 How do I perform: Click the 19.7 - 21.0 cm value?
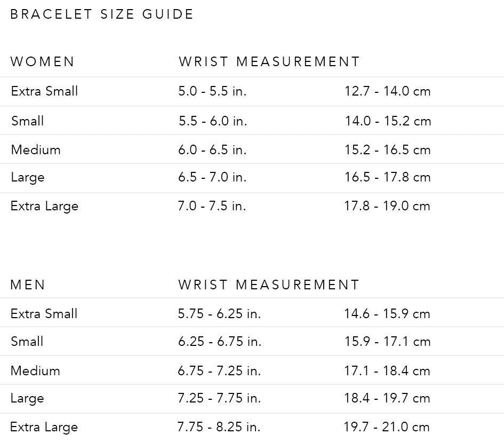tap(387, 427)
